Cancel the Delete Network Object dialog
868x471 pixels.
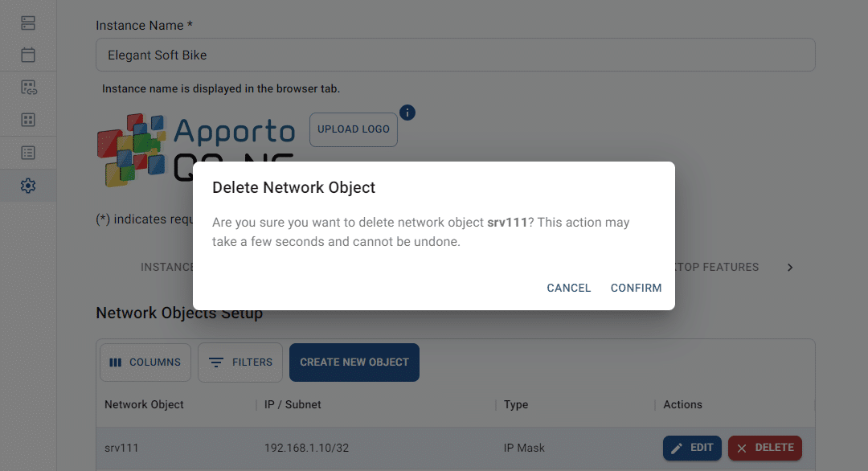(x=568, y=288)
